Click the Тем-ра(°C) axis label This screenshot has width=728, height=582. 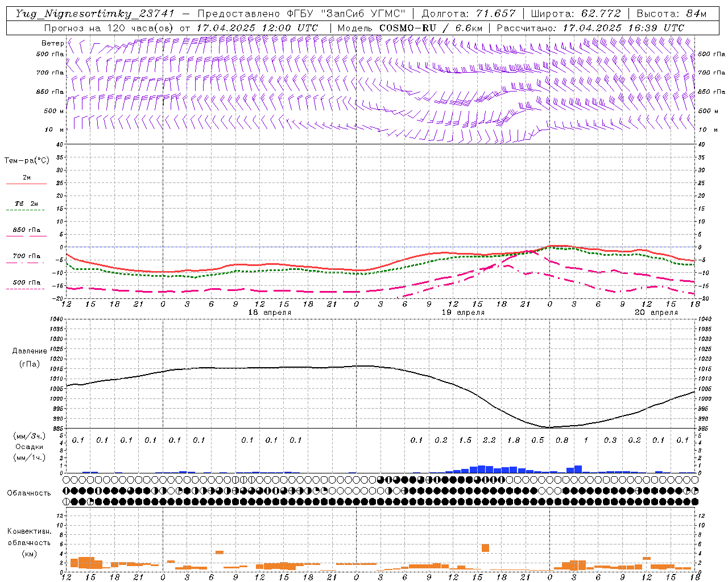27,161
